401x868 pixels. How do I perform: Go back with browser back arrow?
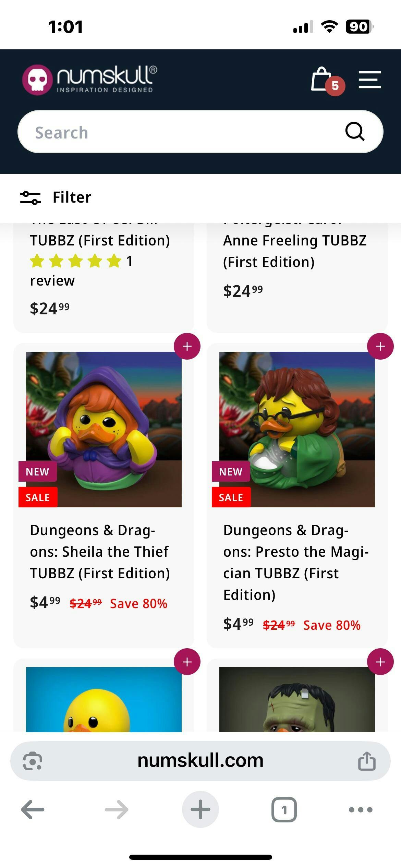click(33, 810)
